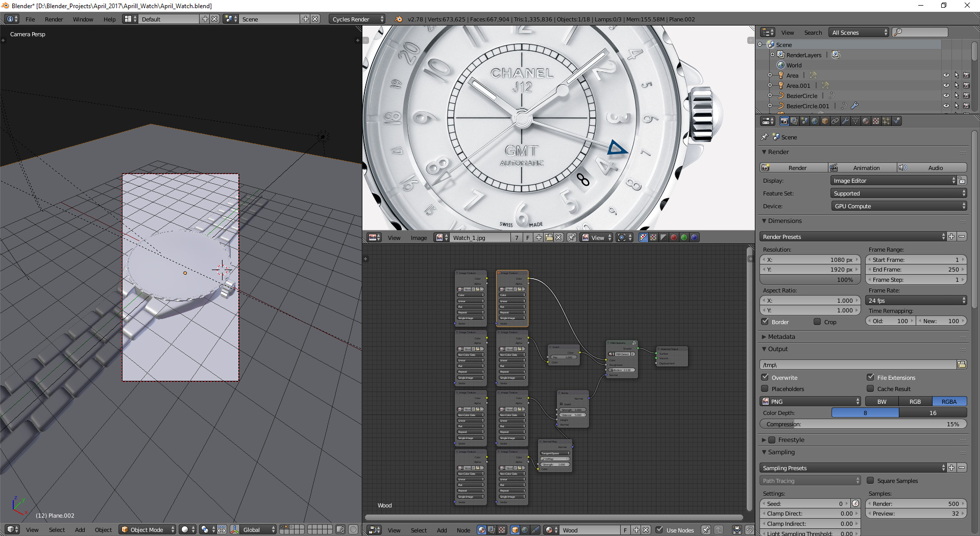Select shader nodes tree type icon
980x536 pixels.
point(481,530)
